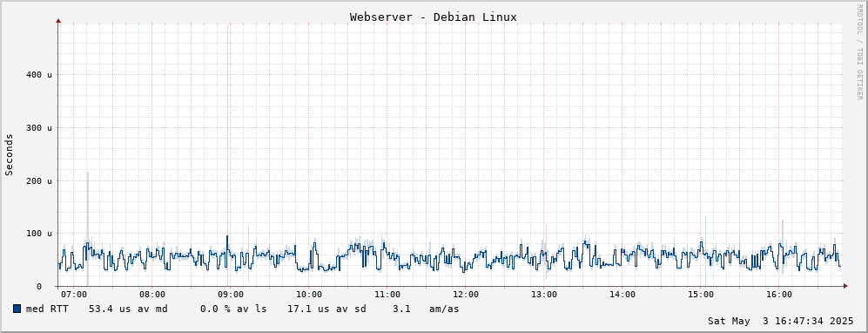Click the 16:00 time axis label
Image resolution: width=868 pixels, height=333 pixels.
[x=778, y=295]
